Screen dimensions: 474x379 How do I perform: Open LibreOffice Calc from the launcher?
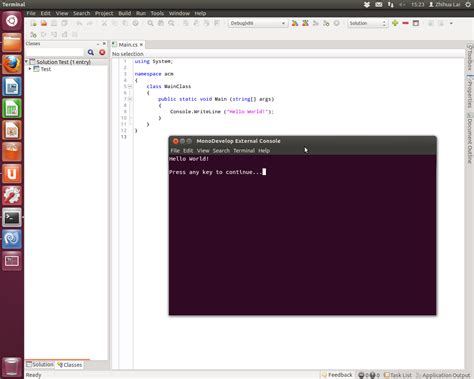tap(12, 108)
